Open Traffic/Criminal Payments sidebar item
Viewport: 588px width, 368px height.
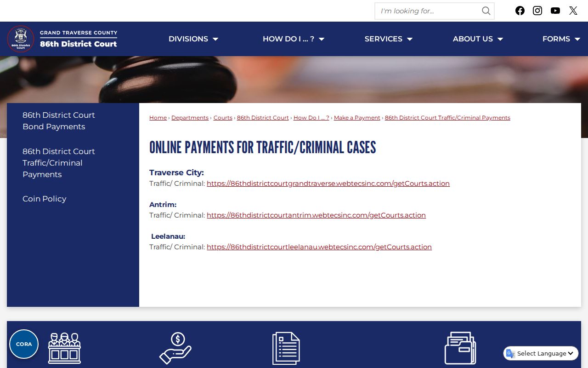pyautogui.click(x=59, y=163)
